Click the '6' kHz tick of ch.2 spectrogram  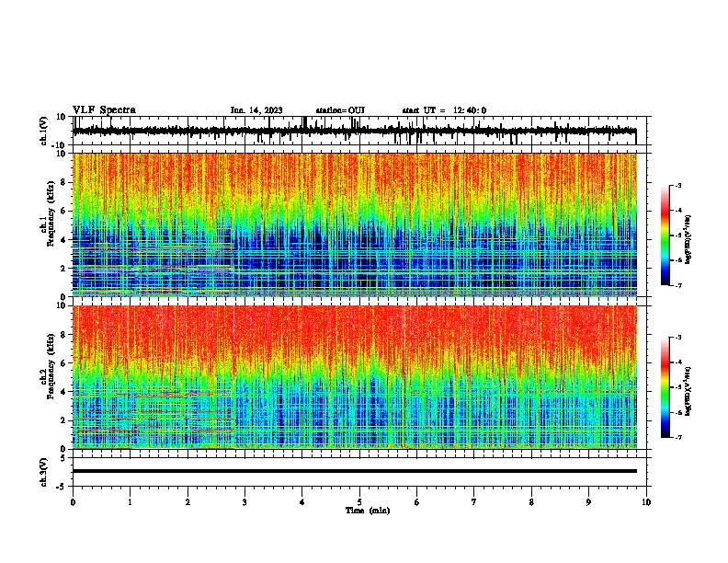coord(64,363)
